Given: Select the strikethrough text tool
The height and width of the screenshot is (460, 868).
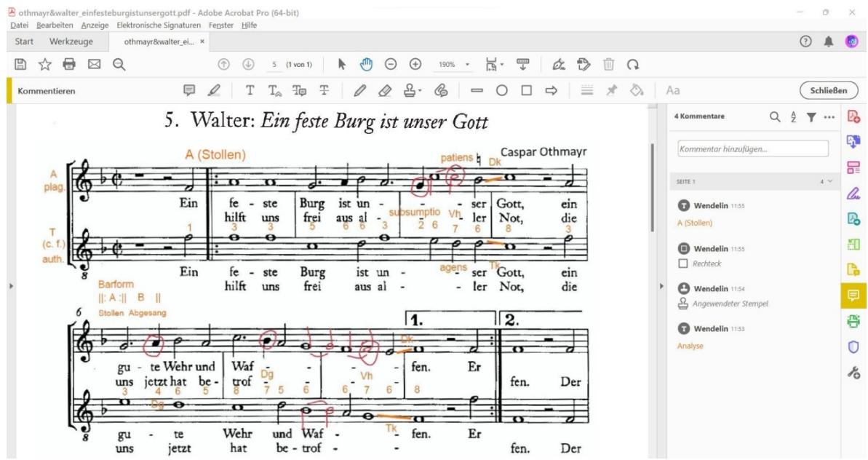Looking at the screenshot, I should [324, 90].
